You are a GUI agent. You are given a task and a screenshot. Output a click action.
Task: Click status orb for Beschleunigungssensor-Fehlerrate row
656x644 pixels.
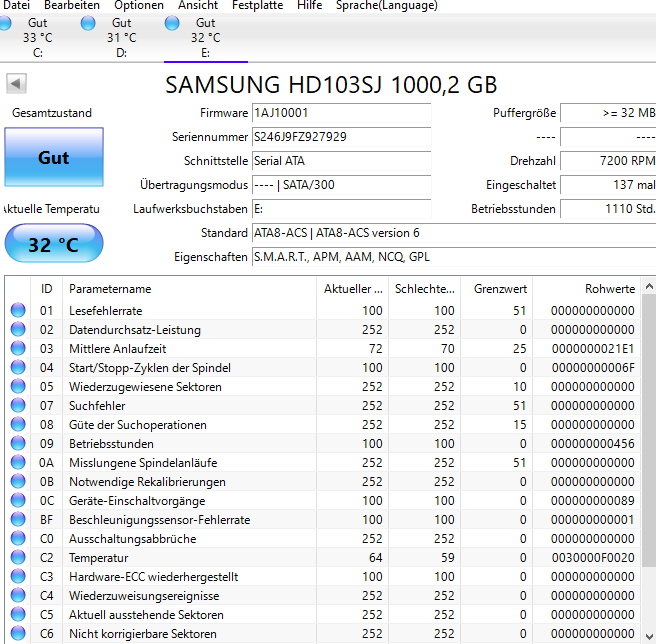[x=18, y=519]
